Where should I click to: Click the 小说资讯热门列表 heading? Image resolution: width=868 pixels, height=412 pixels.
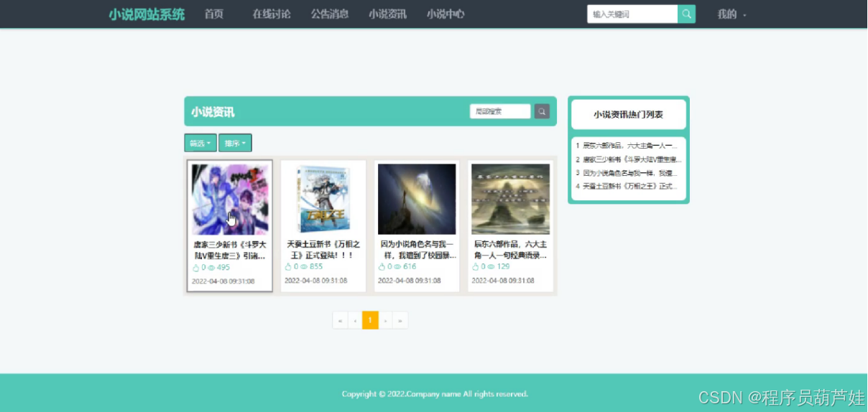(628, 115)
